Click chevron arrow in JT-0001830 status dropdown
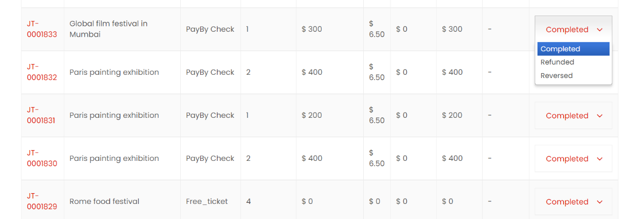Screen dimensions: 644x219 pyautogui.click(x=600, y=159)
